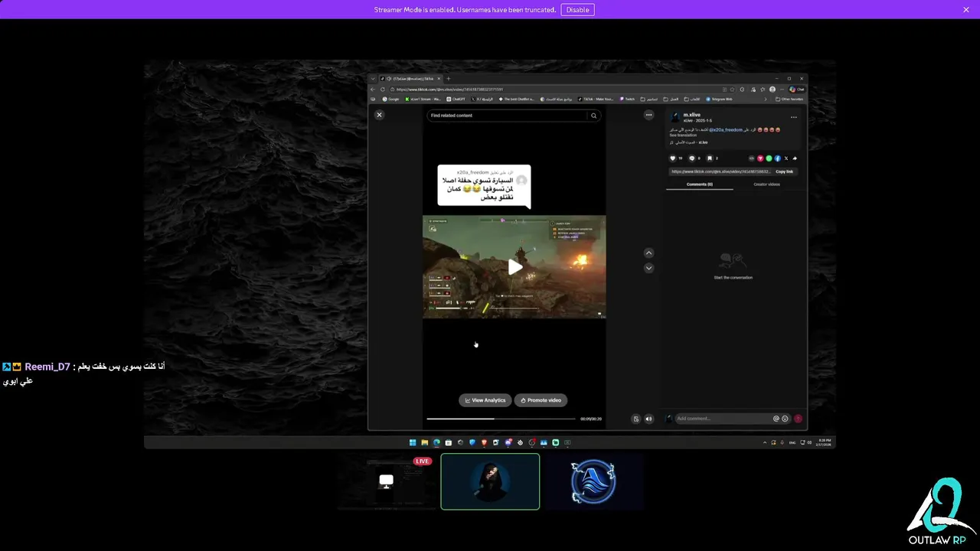The height and width of the screenshot is (551, 980).
Task: Click the taskbar clock showing 8:28 PM
Action: (825, 442)
